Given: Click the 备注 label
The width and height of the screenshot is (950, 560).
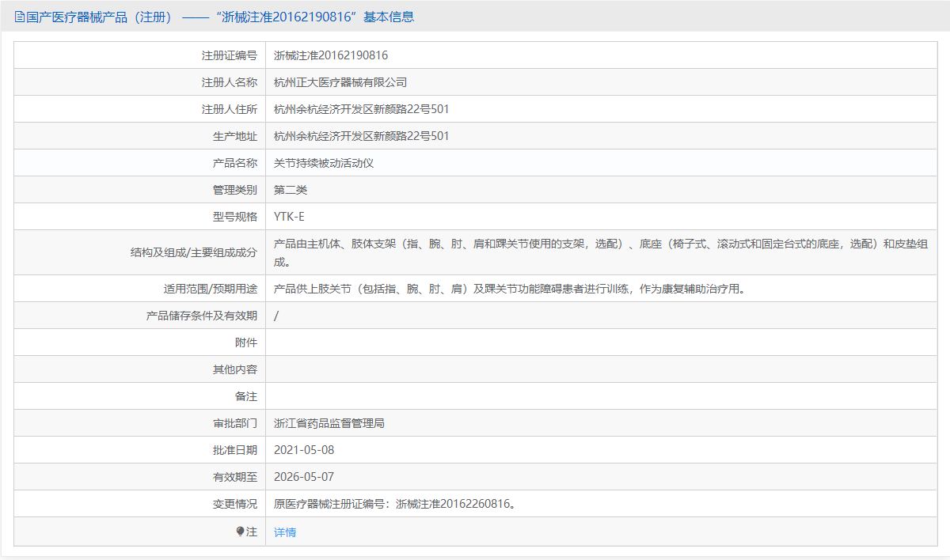Looking at the screenshot, I should click(246, 396).
